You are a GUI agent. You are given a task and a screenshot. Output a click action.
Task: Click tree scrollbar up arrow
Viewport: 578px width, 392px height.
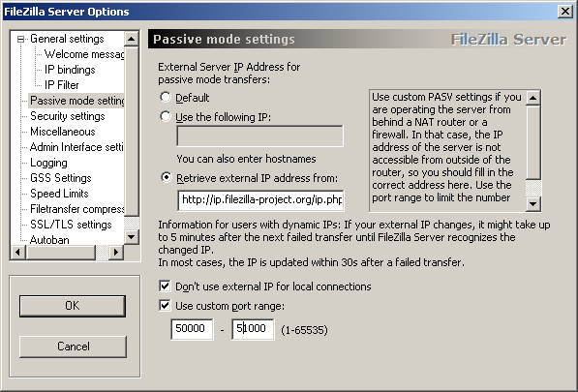132,39
